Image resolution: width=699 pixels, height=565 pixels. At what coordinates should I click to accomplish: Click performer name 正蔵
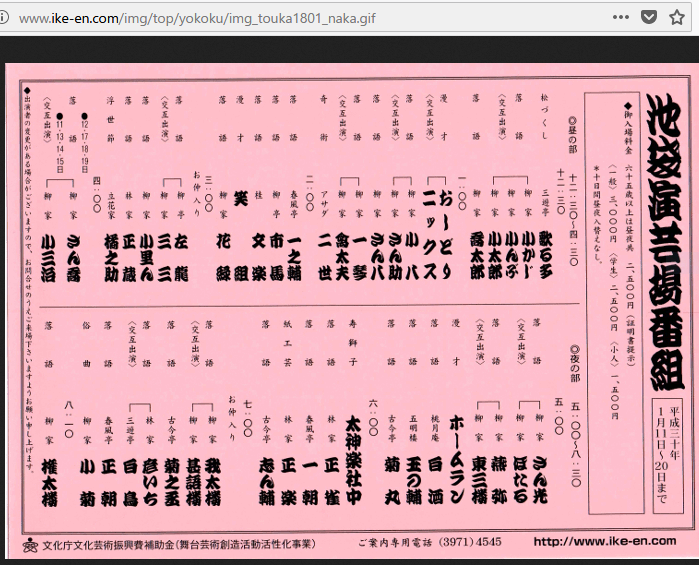[129, 258]
